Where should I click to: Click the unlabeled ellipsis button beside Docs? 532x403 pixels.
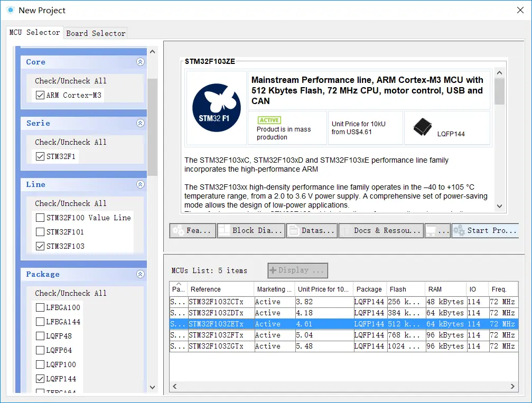[x=437, y=231]
